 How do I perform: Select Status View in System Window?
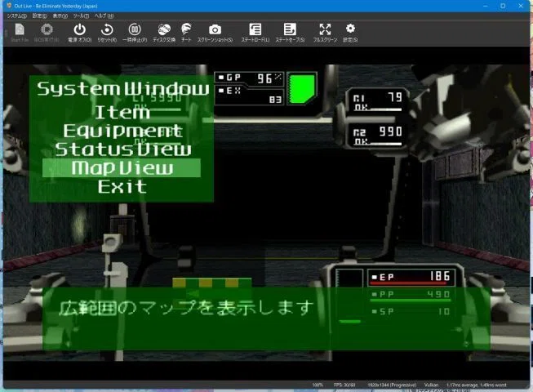coord(123,149)
